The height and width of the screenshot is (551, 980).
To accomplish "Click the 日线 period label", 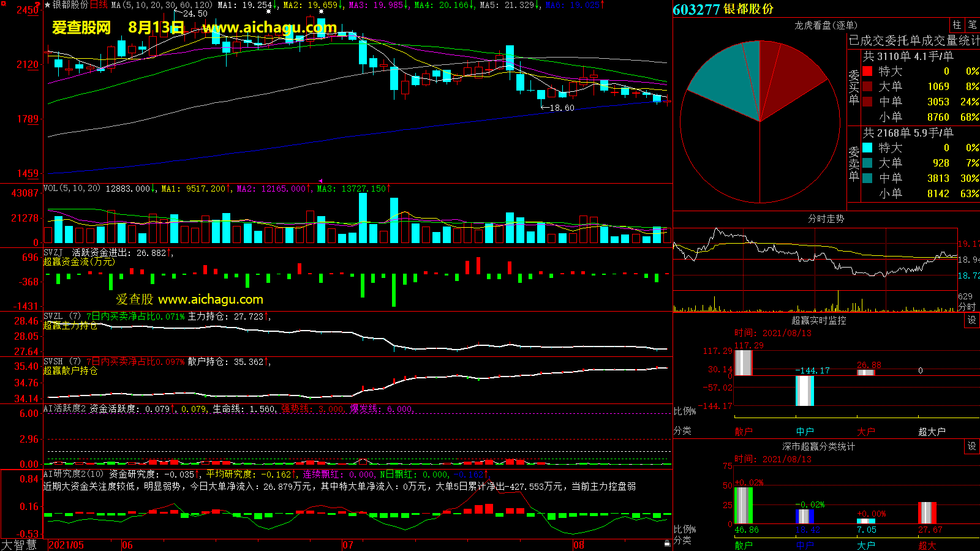I will click(99, 5).
